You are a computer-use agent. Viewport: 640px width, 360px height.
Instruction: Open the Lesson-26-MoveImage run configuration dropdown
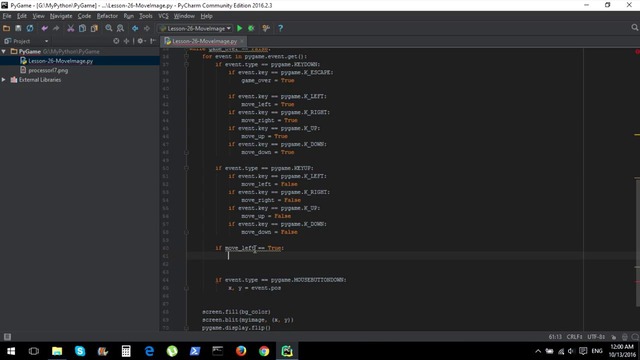click(196, 28)
